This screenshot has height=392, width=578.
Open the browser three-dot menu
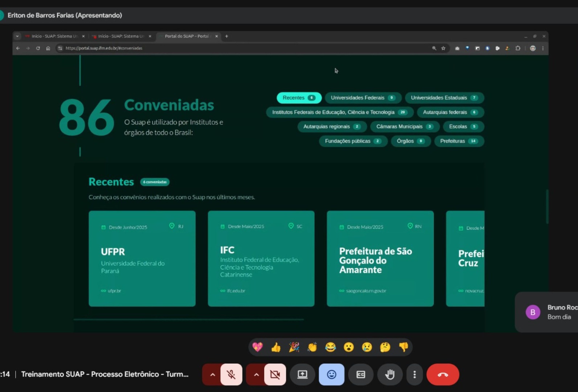click(543, 48)
